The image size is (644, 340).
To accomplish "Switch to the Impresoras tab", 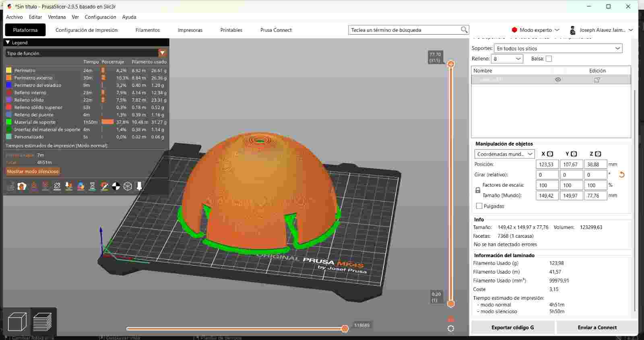I will (x=190, y=30).
